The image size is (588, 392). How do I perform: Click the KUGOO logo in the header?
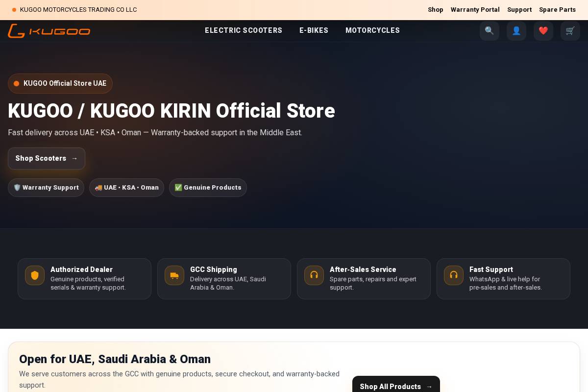tap(49, 31)
